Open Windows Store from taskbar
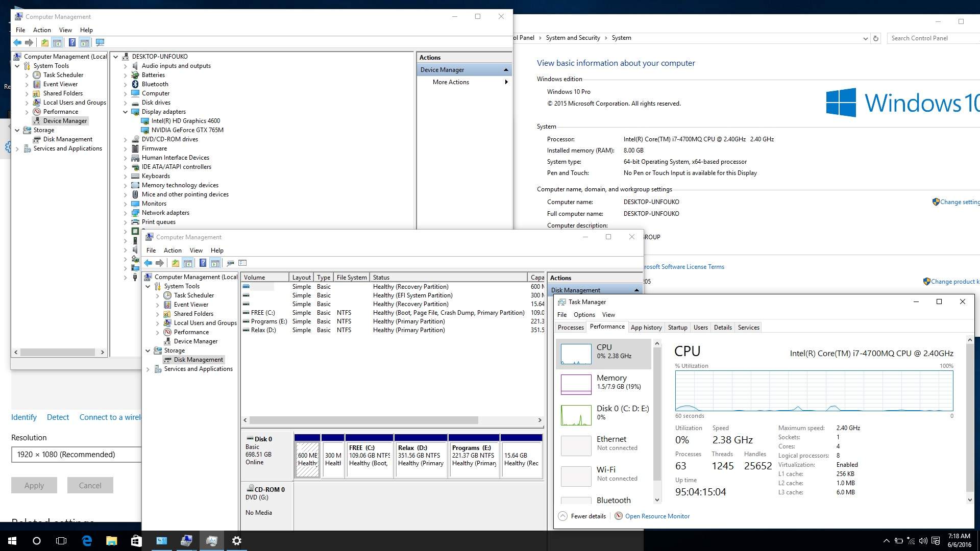 click(x=136, y=541)
